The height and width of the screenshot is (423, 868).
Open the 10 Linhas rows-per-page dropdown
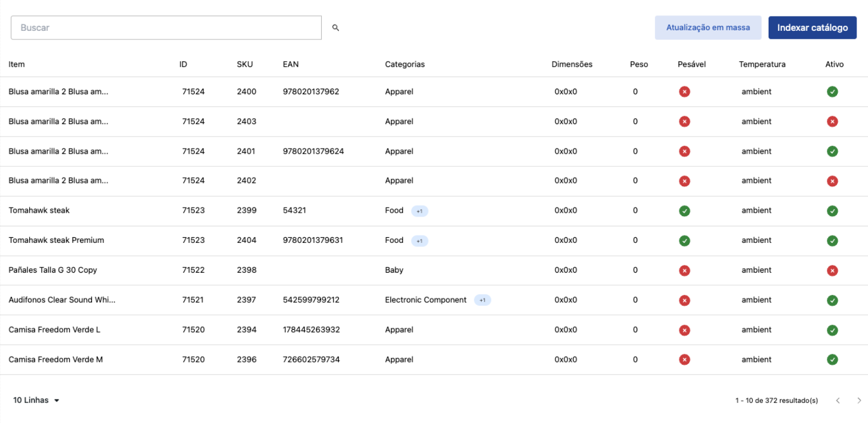point(37,400)
